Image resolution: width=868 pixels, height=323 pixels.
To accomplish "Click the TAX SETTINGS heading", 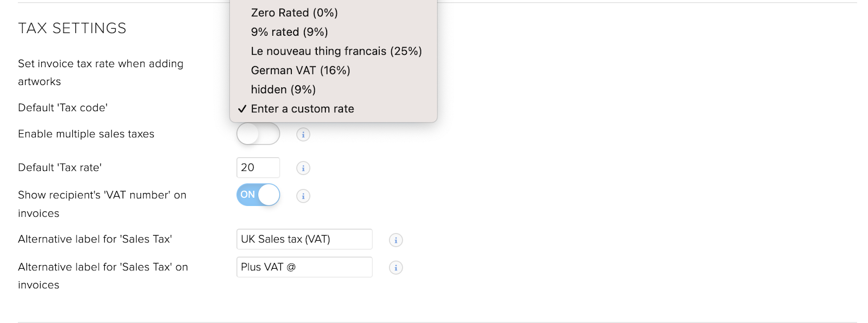I will click(x=72, y=28).
